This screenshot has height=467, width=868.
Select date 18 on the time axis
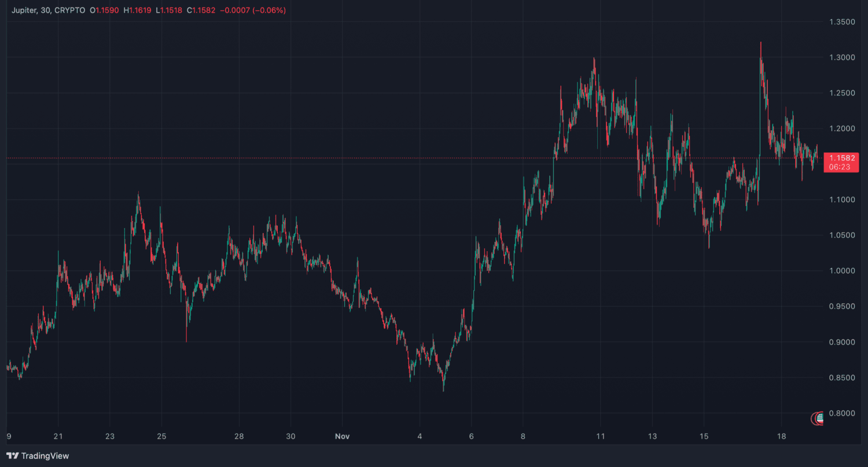click(782, 436)
